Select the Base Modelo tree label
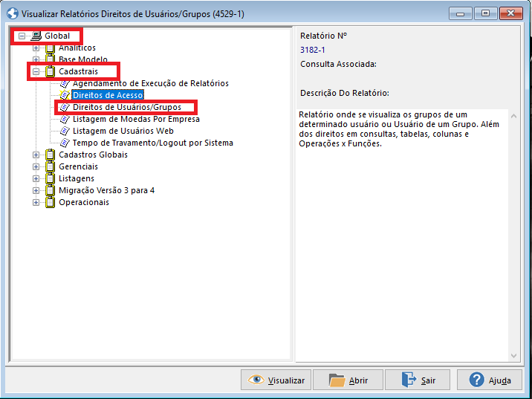The width and height of the screenshot is (532, 399). click(83, 59)
